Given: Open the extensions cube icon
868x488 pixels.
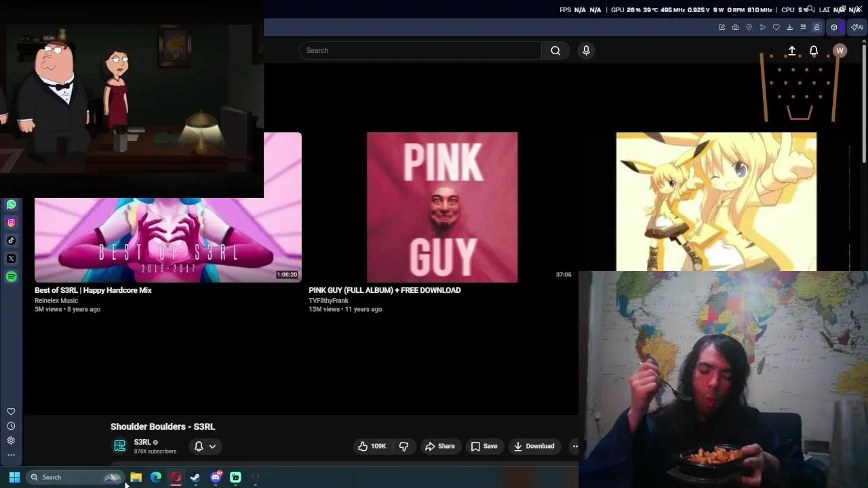Looking at the screenshot, I should [x=834, y=27].
